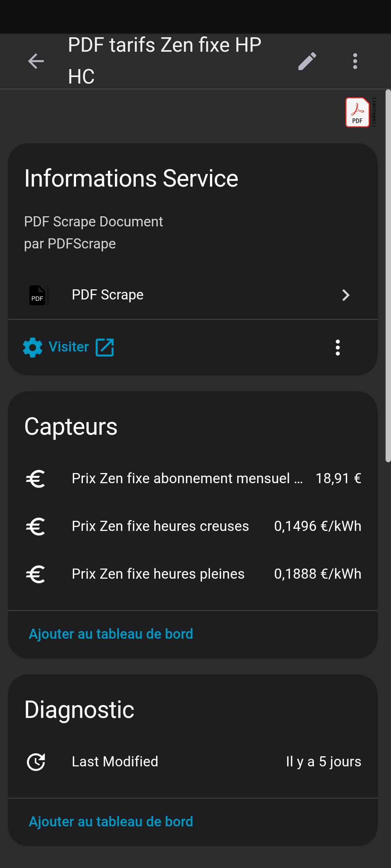This screenshot has height=868, width=391.
Task: Open the Visiter link
Action: tap(69, 347)
